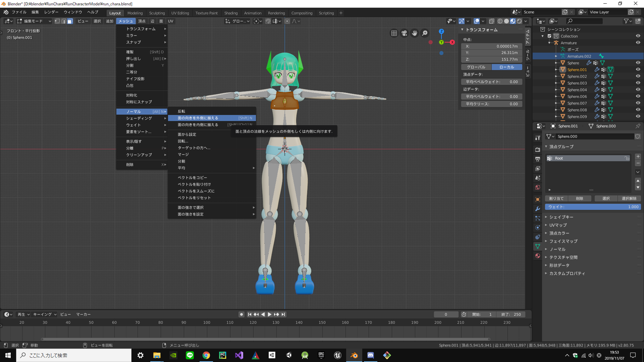Select the ローカル orientation toggle

pyautogui.click(x=507, y=67)
